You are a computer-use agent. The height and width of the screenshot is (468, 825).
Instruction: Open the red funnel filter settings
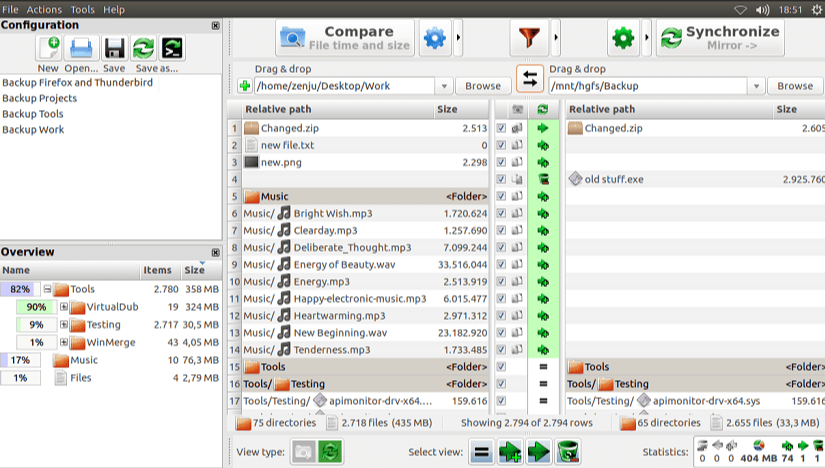[529, 38]
